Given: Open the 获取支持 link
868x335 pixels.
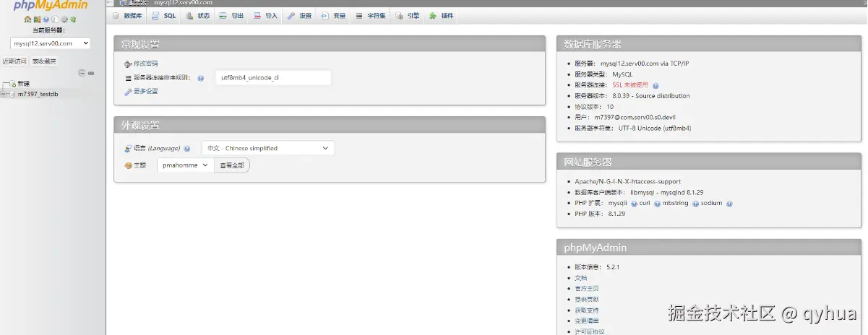Looking at the screenshot, I should coord(587,310).
